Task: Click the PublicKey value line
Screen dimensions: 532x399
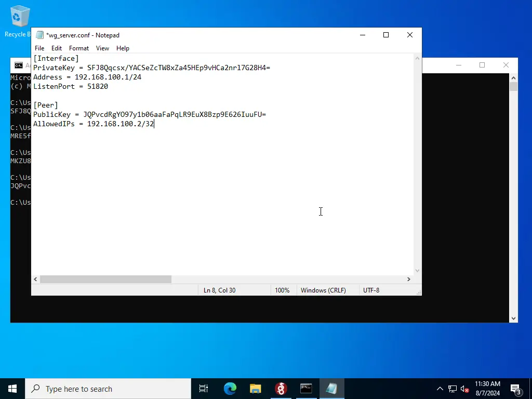Action: pos(150,114)
